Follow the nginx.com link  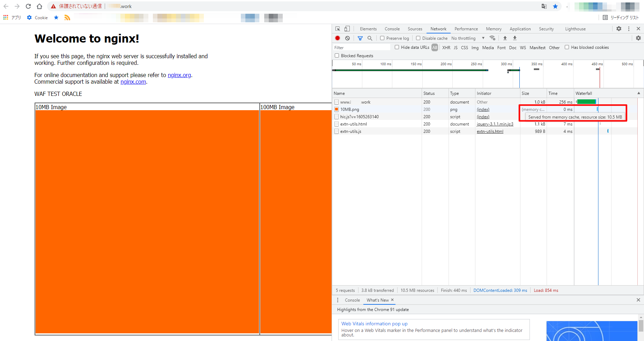pyautogui.click(x=133, y=82)
